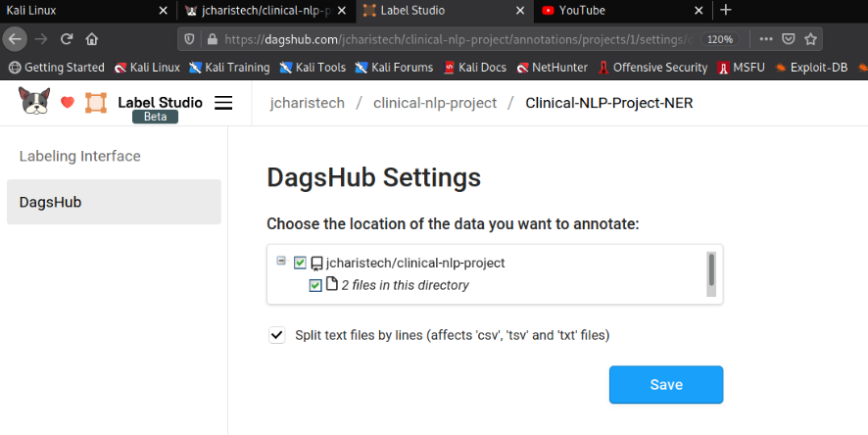The height and width of the screenshot is (435, 868).
Task: Collapse the jcharistech/clinical-nlp-project tree node
Action: [281, 260]
